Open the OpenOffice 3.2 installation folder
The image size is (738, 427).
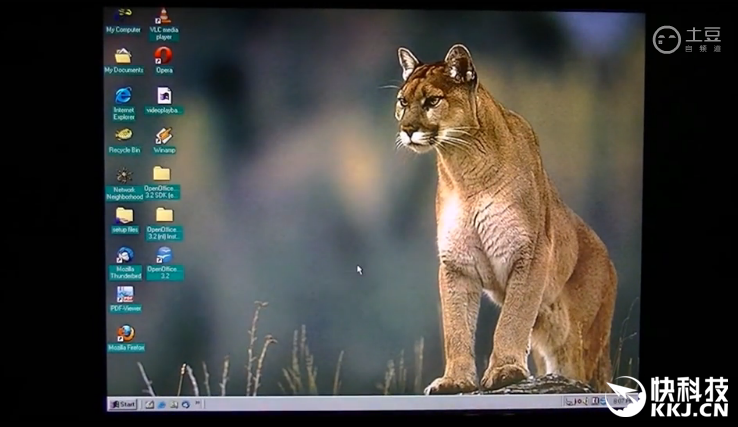click(164, 215)
